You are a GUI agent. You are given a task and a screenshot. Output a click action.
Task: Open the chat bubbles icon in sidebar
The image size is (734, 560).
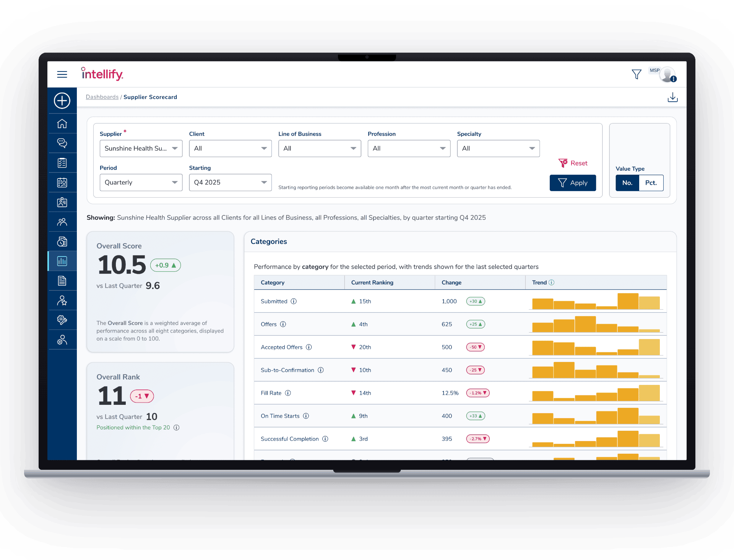coord(62,143)
